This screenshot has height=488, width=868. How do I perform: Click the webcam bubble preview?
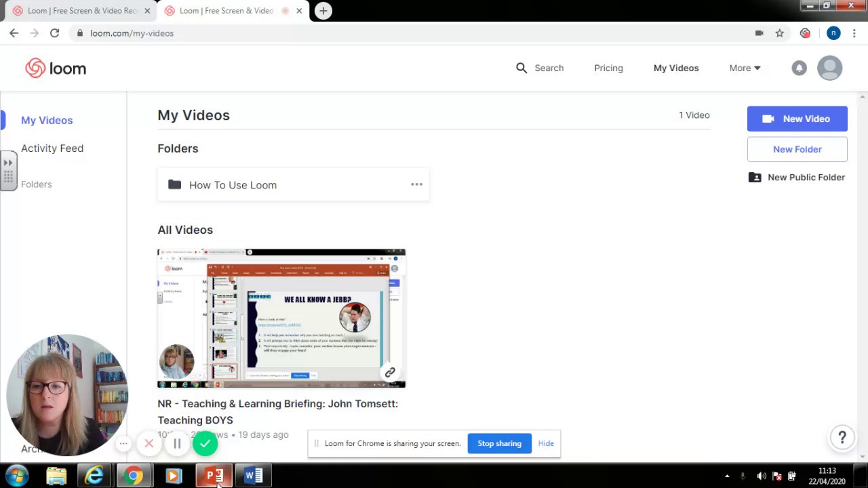pyautogui.click(x=66, y=395)
